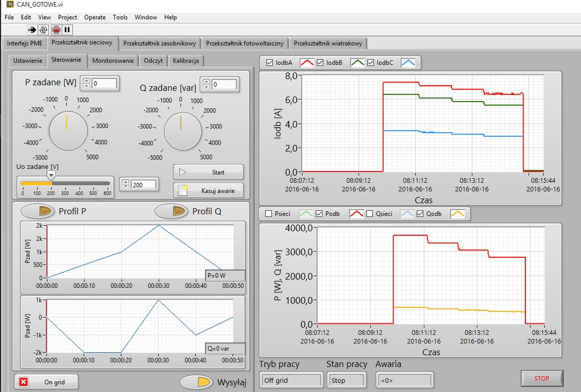This screenshot has width=581, height=392.
Task: Disable the Qodb checkbox
Action: tap(420, 214)
